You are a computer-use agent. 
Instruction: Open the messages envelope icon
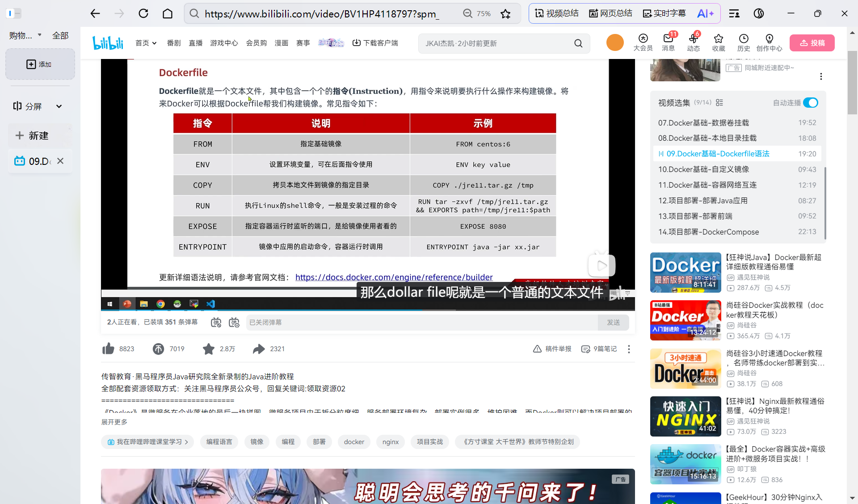tap(668, 39)
